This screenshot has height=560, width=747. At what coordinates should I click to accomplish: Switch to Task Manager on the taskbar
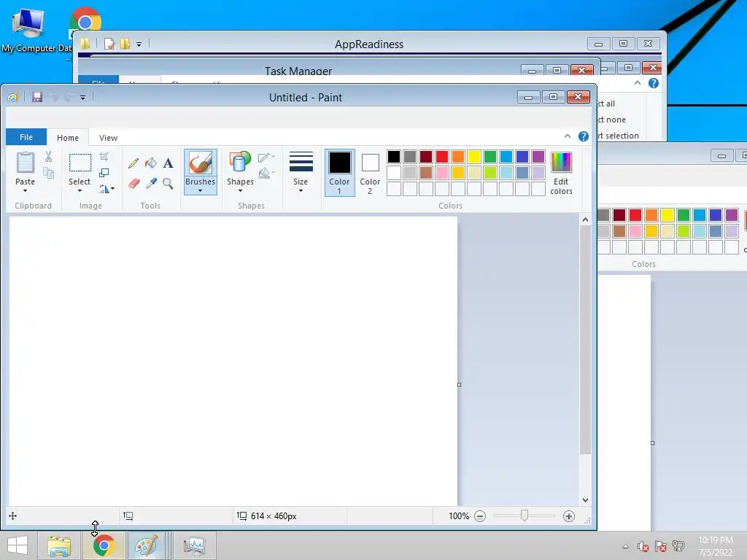point(194,545)
